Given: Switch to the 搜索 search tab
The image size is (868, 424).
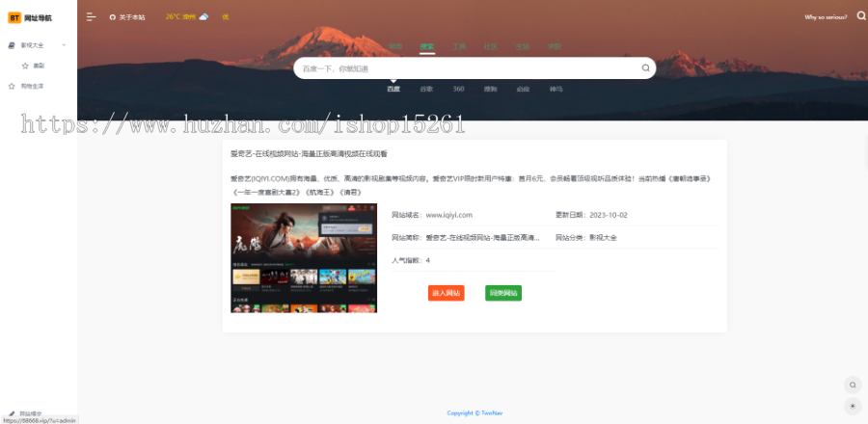Looking at the screenshot, I should [x=427, y=47].
